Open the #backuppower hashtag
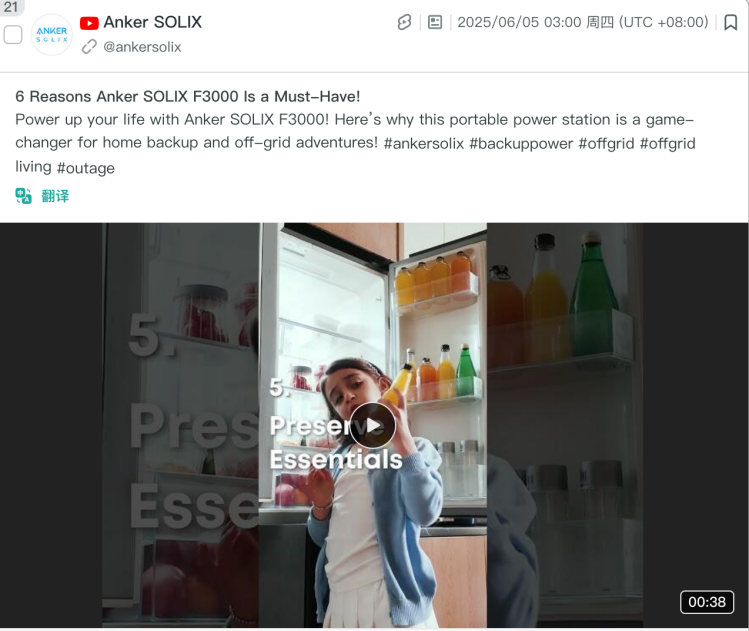This screenshot has width=749, height=631. pos(521,143)
